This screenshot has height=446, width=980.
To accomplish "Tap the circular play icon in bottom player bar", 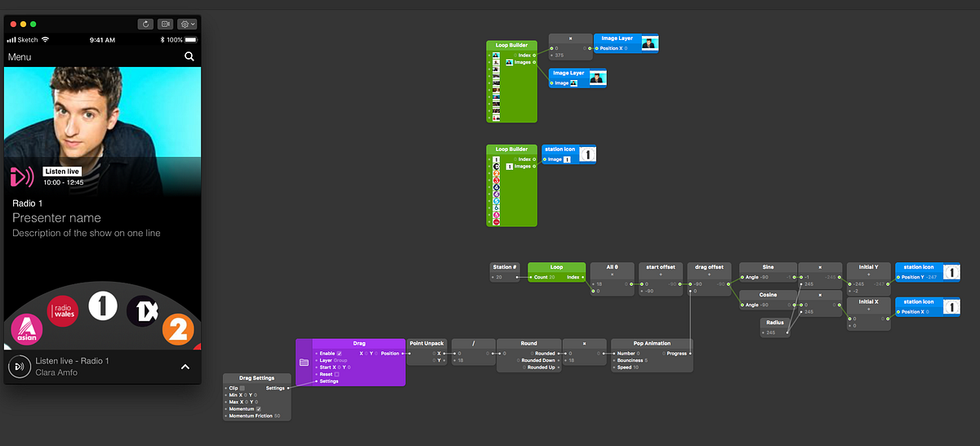I will click(18, 367).
